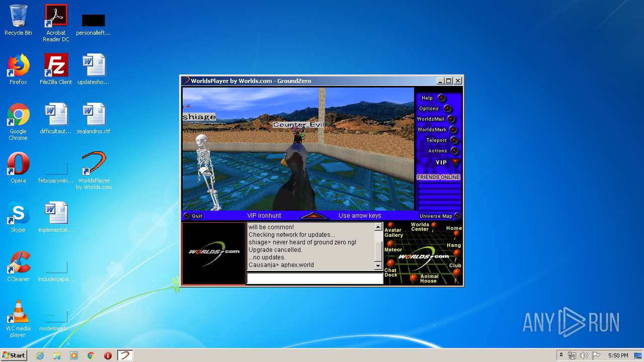Viewport: 644px width, 362px height.
Task: Open the network tray icon
Action: tap(572, 355)
